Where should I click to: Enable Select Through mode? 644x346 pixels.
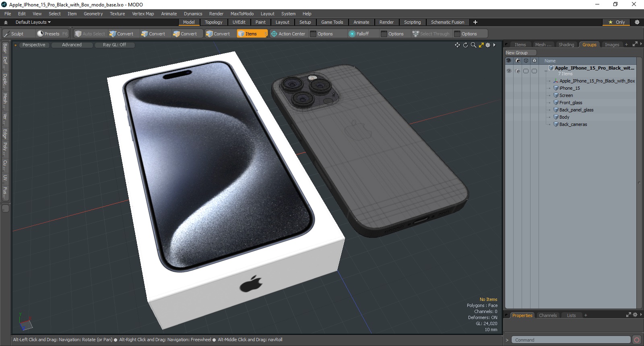431,34
